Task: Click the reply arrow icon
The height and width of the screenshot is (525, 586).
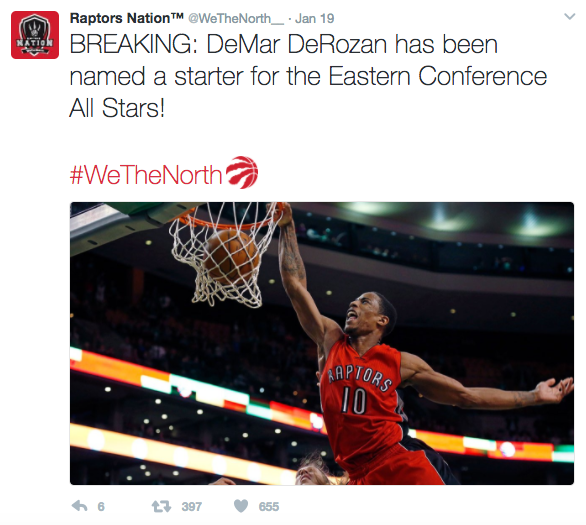Action: pos(79,506)
